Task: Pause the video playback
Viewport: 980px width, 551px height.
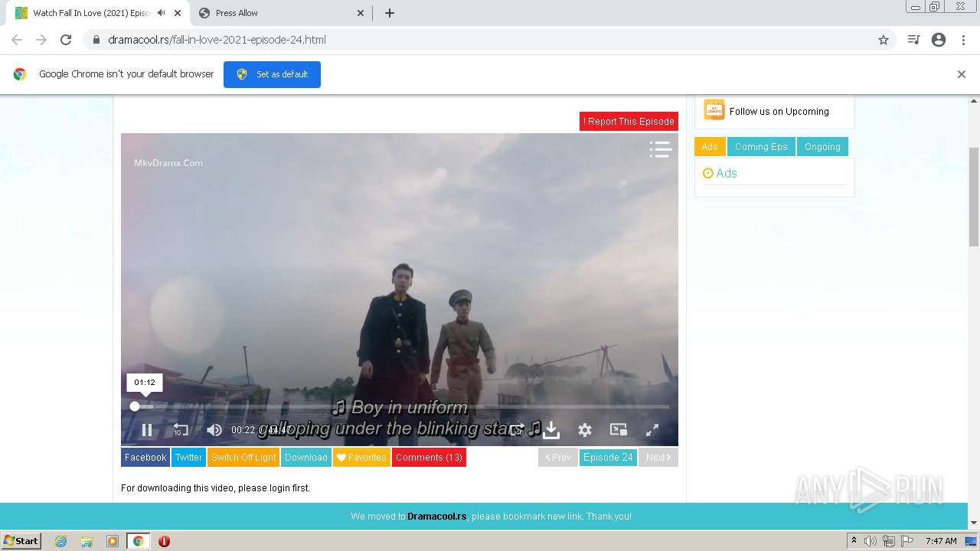Action: pyautogui.click(x=147, y=430)
